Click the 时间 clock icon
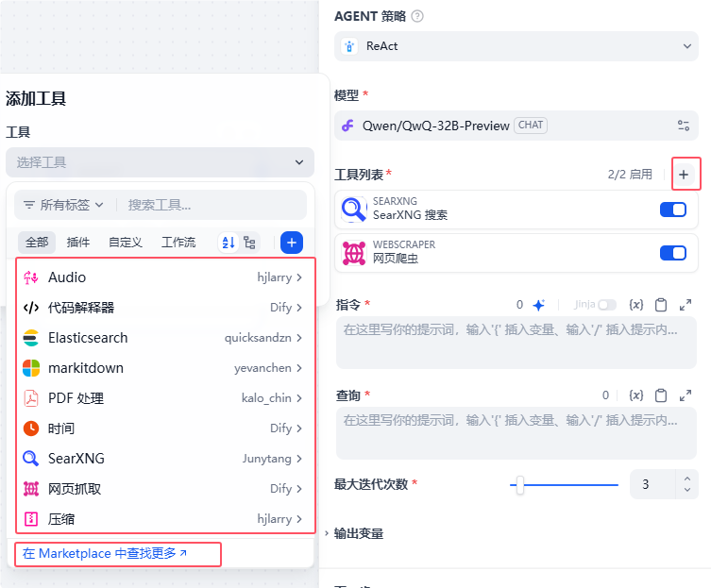Image resolution: width=711 pixels, height=588 pixels. pyautogui.click(x=31, y=428)
